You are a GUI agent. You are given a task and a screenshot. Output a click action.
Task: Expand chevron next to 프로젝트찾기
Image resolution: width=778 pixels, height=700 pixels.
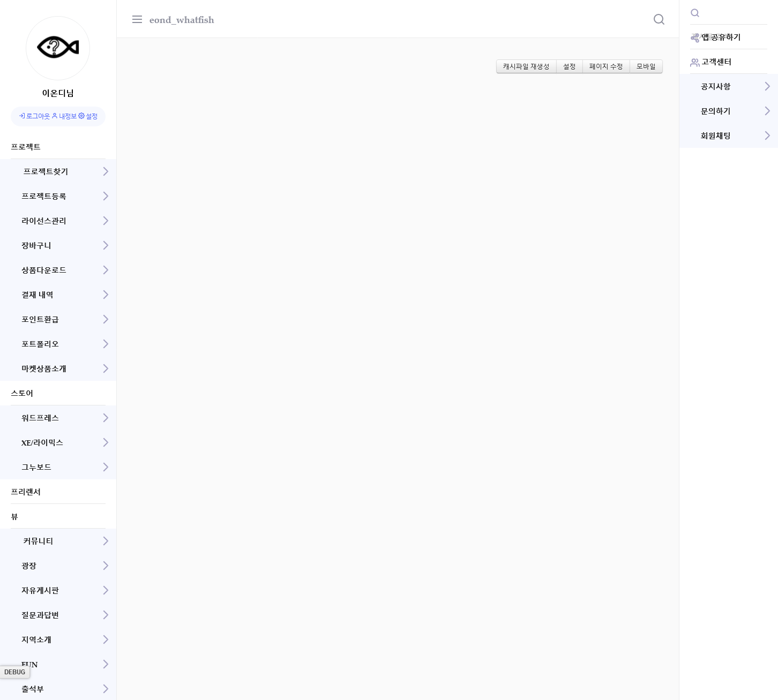(106, 171)
